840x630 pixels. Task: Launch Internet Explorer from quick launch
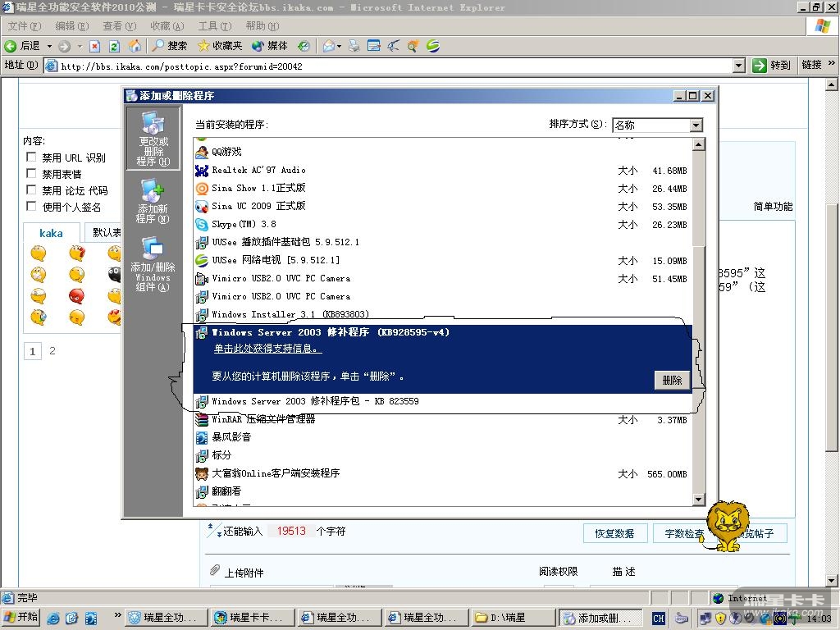[53, 618]
